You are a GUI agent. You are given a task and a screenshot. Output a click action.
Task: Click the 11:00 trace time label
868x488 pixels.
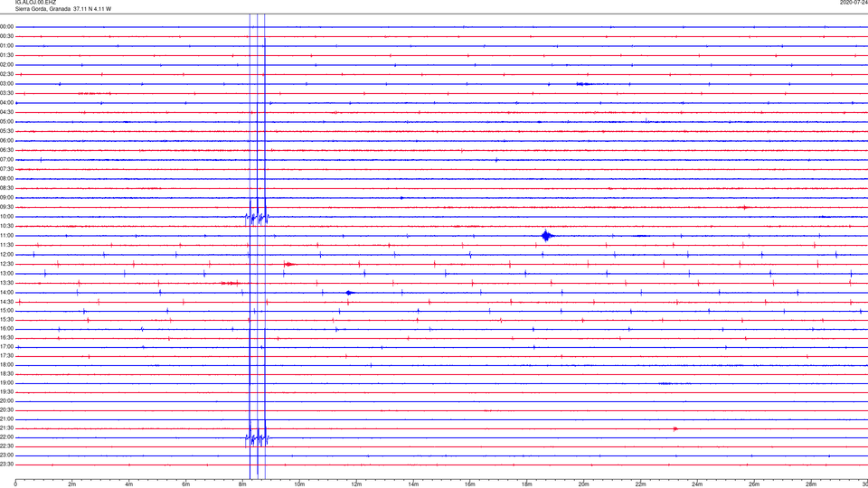(x=7, y=235)
